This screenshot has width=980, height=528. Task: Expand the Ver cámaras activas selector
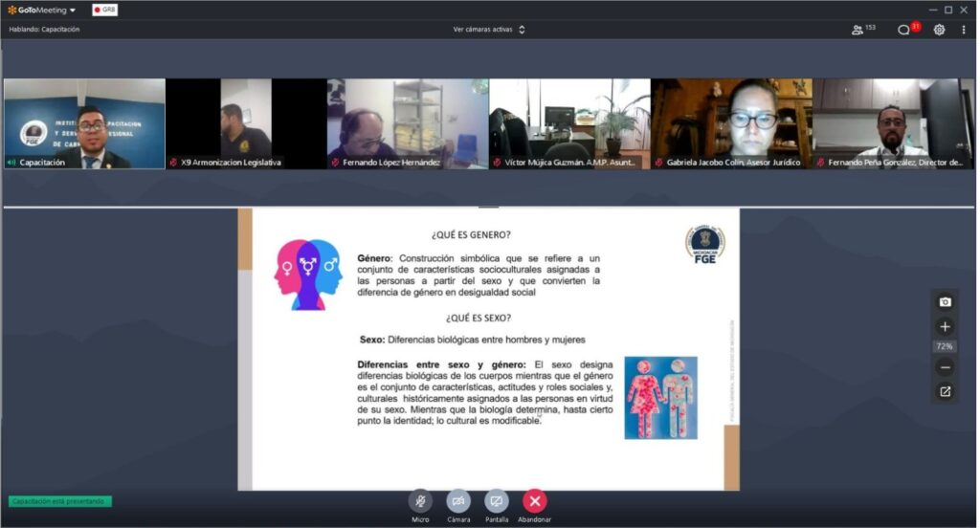tap(489, 30)
